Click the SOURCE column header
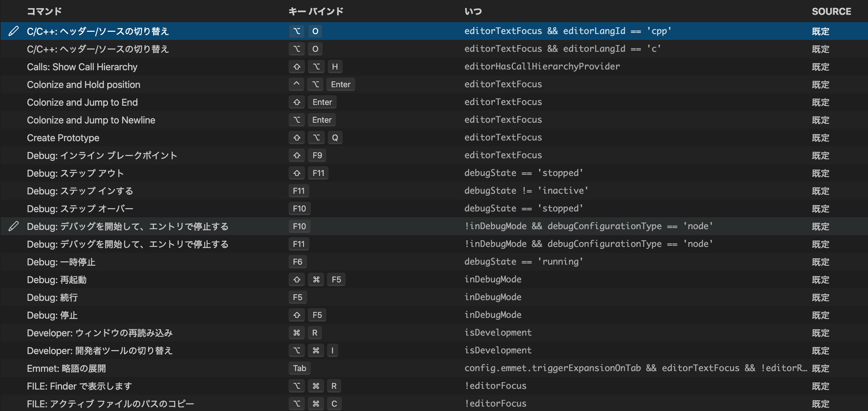 (831, 11)
